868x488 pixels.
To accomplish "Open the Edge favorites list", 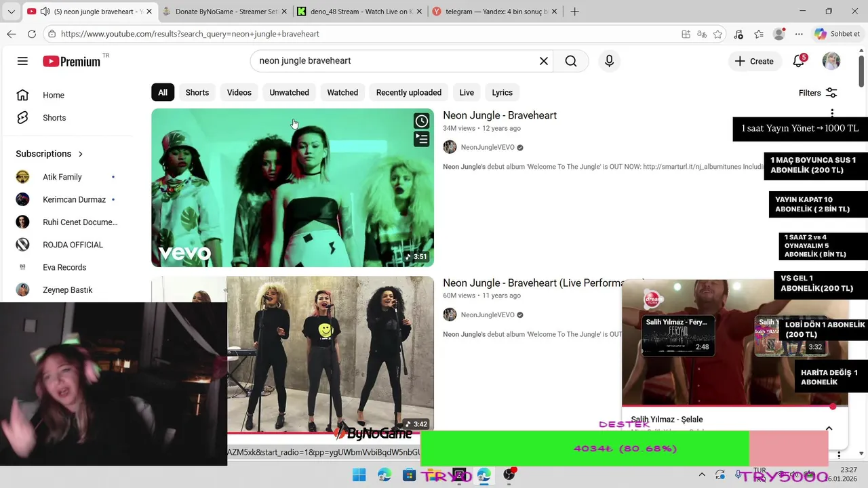I will pyautogui.click(x=759, y=34).
